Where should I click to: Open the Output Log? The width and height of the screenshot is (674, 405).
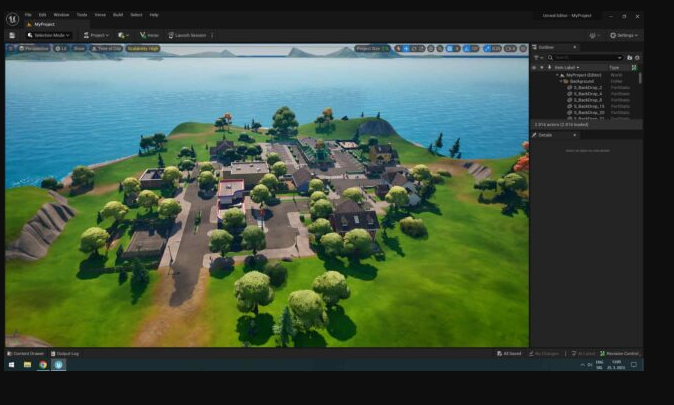64,353
